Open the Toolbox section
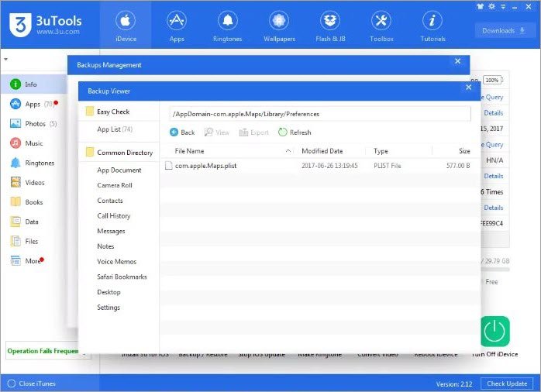541x392 pixels. point(381,26)
